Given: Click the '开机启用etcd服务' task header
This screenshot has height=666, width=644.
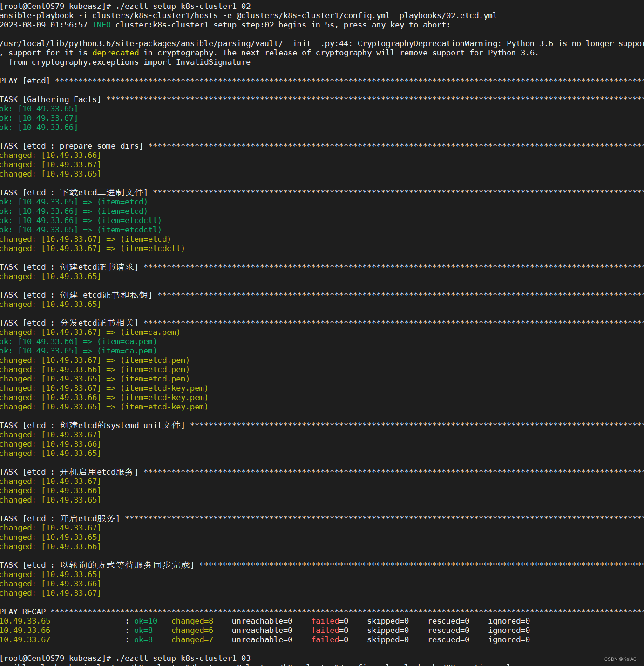Looking at the screenshot, I should [69, 472].
